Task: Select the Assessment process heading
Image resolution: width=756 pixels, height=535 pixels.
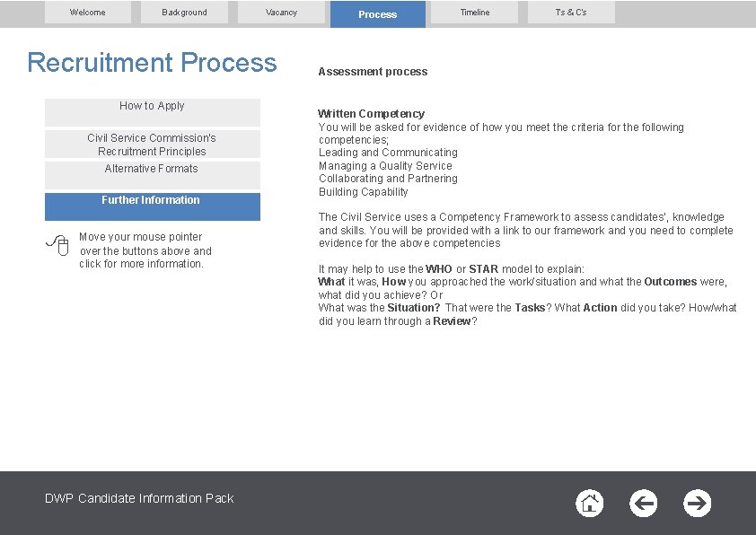Action: point(373,71)
